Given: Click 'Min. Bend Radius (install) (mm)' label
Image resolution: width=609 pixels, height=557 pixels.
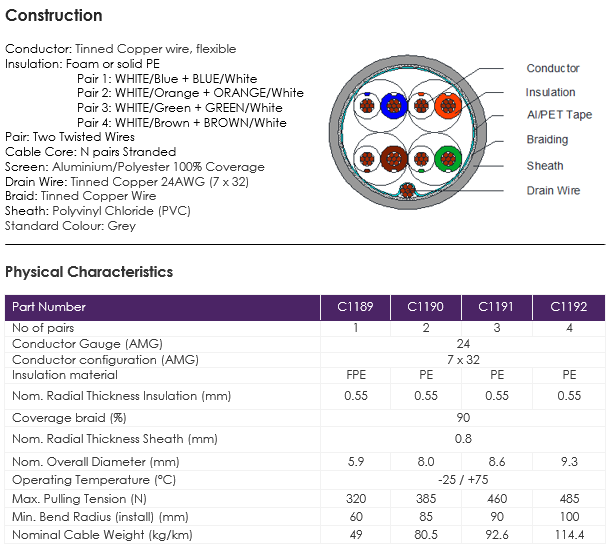Looking at the screenshot, I should tap(100, 517).
